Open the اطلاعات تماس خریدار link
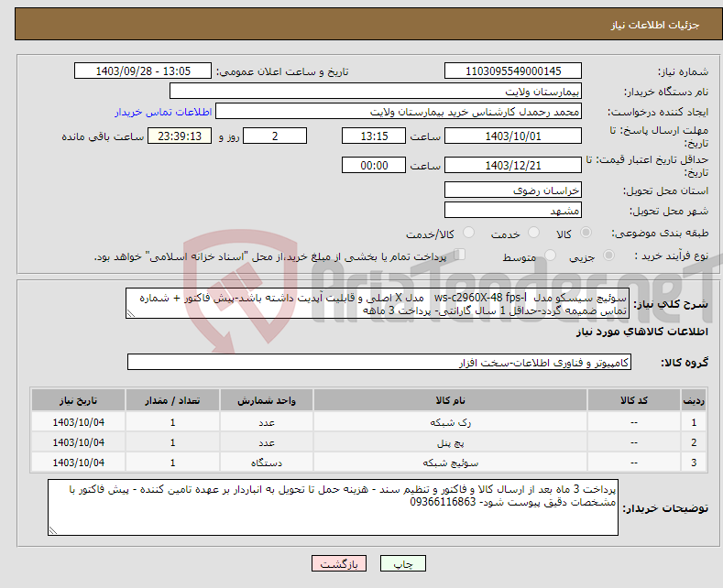723x588 pixels. (163, 112)
